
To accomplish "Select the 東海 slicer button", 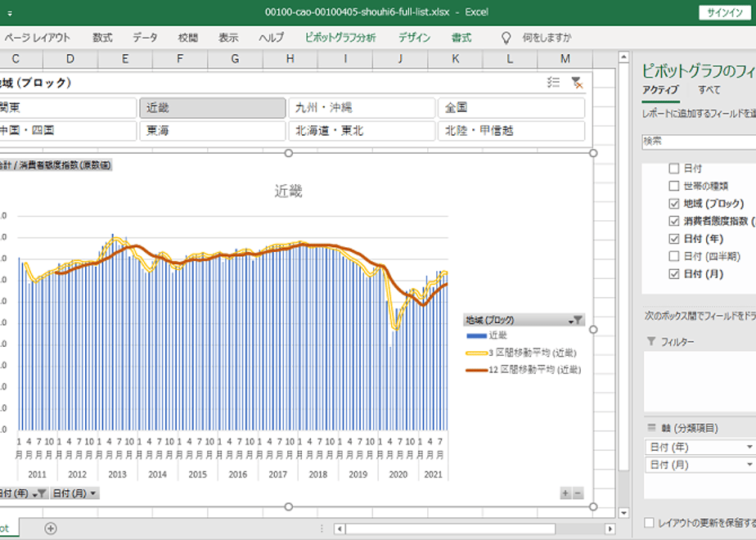I will tap(213, 131).
